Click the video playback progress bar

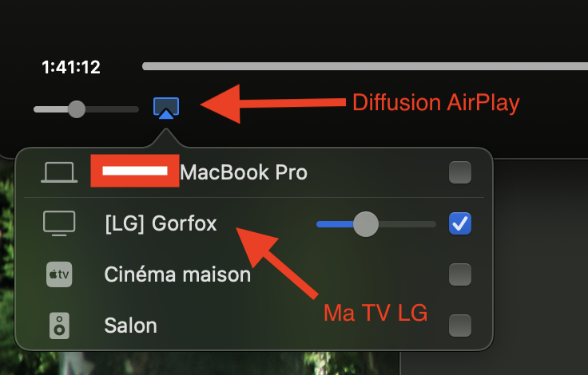click(x=360, y=66)
